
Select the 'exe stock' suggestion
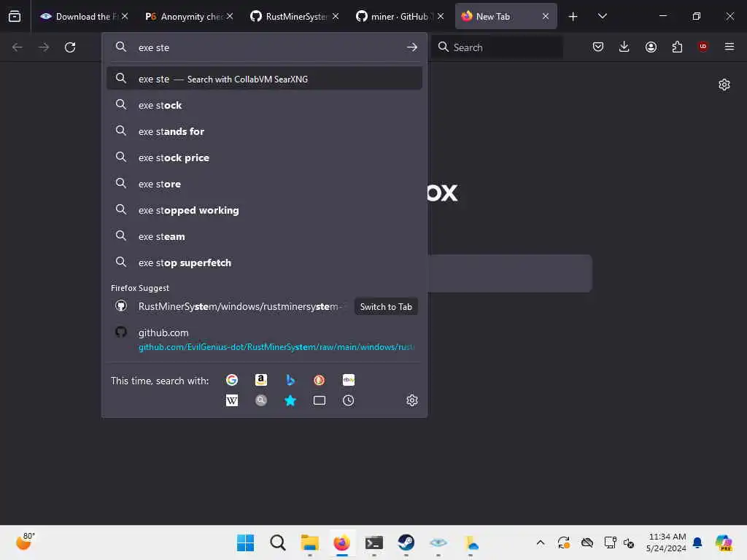(x=264, y=105)
